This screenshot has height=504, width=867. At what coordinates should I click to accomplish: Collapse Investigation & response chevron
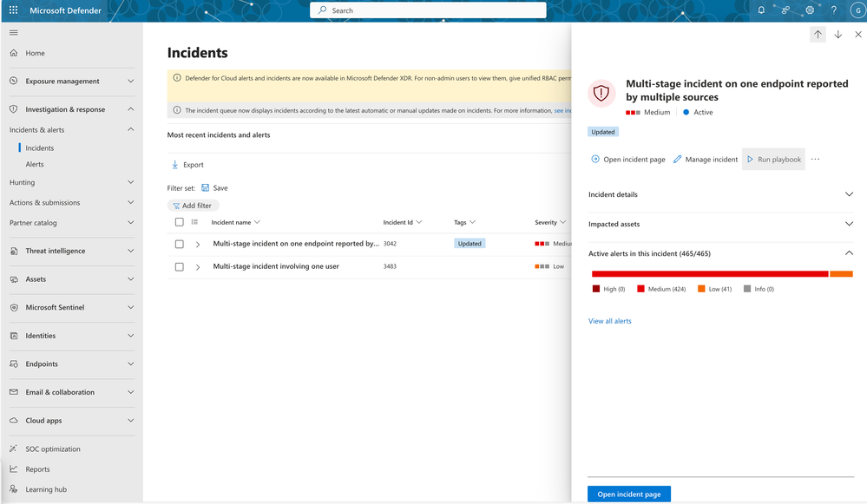click(130, 109)
